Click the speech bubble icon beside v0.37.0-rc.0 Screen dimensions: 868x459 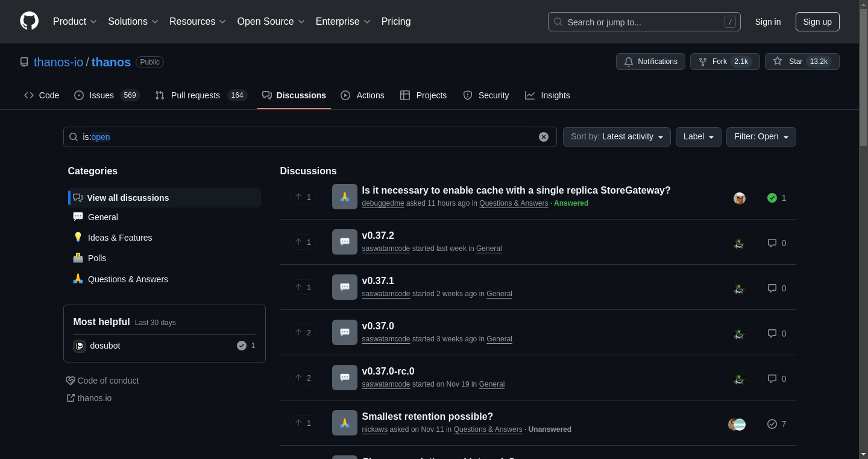coord(345,378)
